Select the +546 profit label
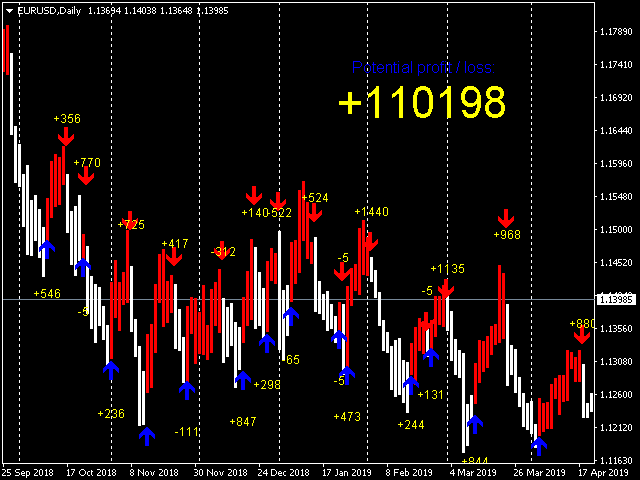This screenshot has width=640, height=480. 47,293
